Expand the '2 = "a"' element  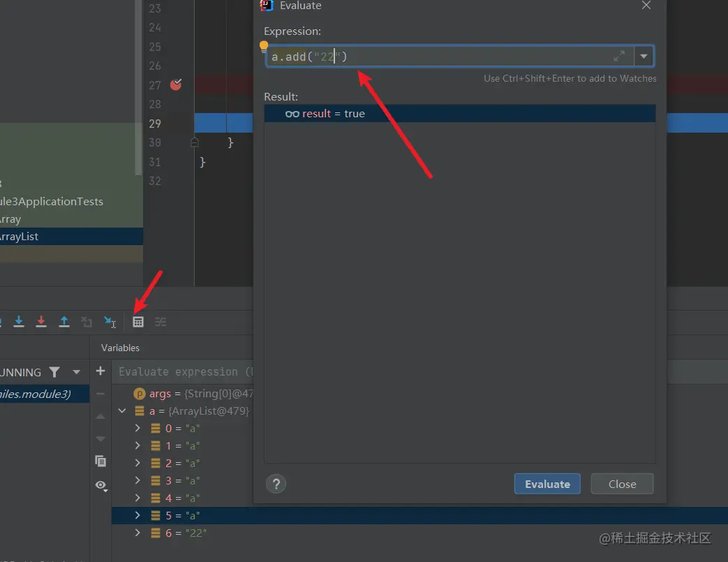point(138,463)
